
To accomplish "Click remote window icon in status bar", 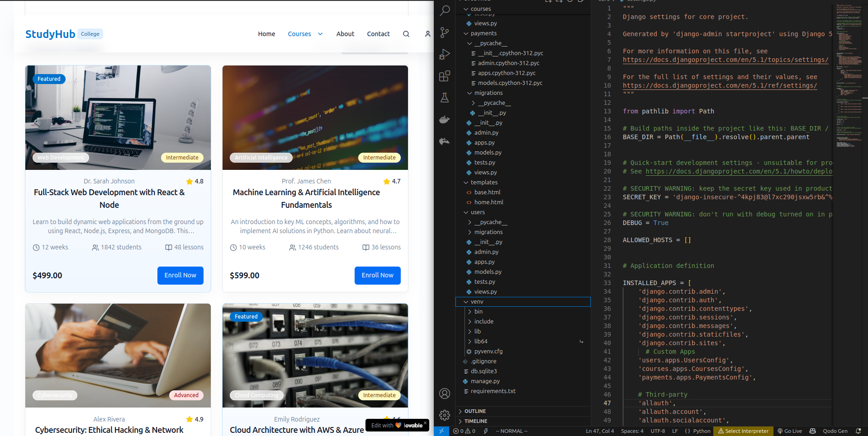I will click(441, 431).
